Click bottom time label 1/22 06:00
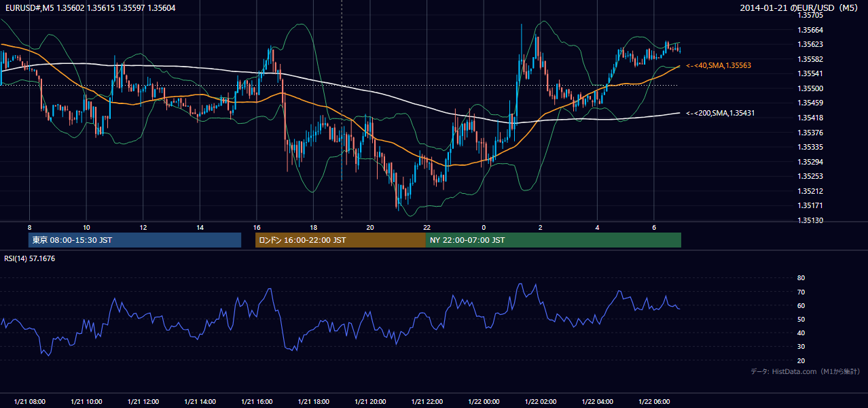 coord(654,402)
